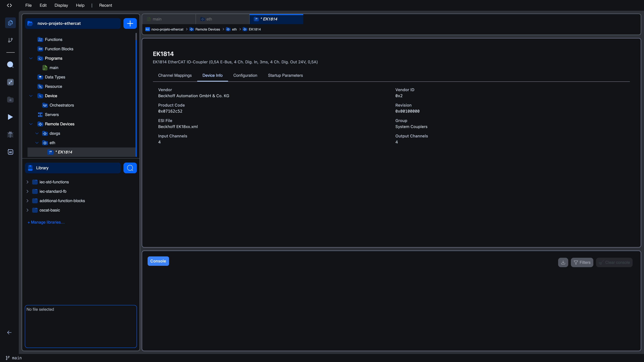This screenshot has width=644, height=362.
Task: Expand the iec-std-functions library
Action: [x=28, y=182]
